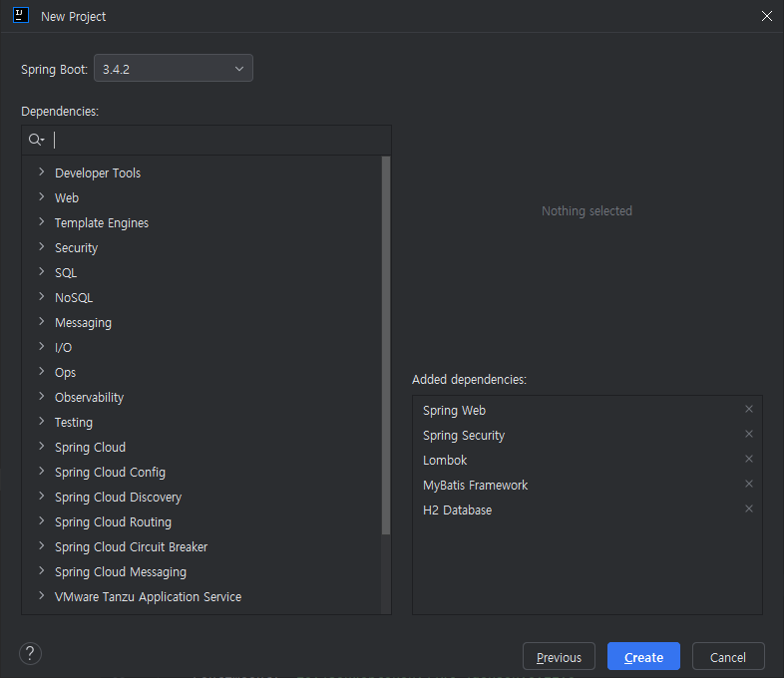Select the Template Engines tree row

(x=201, y=222)
